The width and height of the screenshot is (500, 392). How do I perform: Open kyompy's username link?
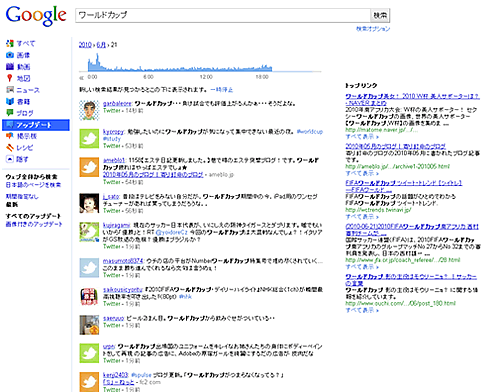tap(113, 132)
